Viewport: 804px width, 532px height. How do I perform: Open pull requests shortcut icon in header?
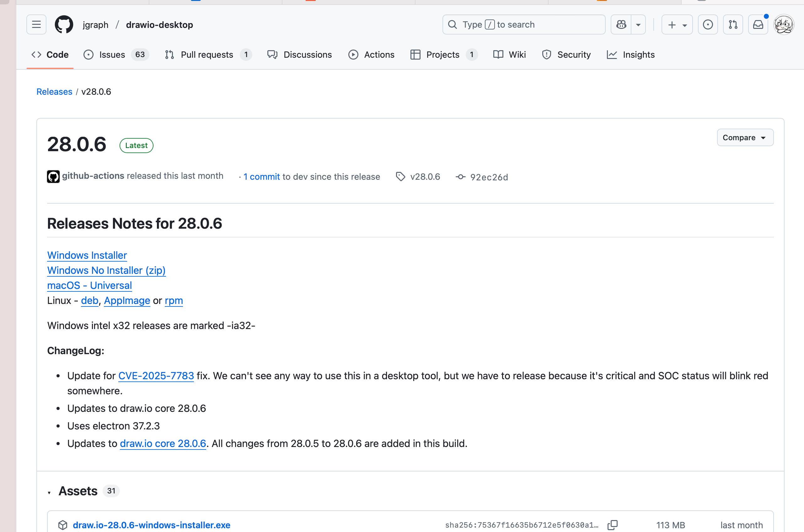[733, 24]
